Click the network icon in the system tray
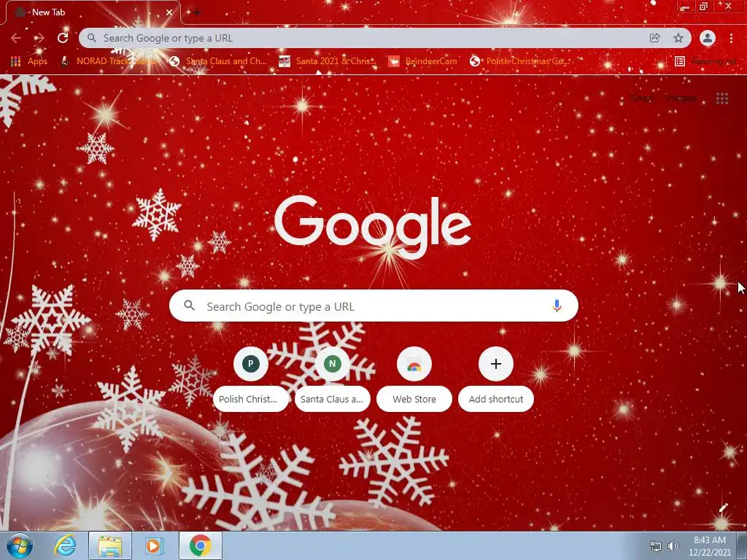 pyautogui.click(x=656, y=546)
